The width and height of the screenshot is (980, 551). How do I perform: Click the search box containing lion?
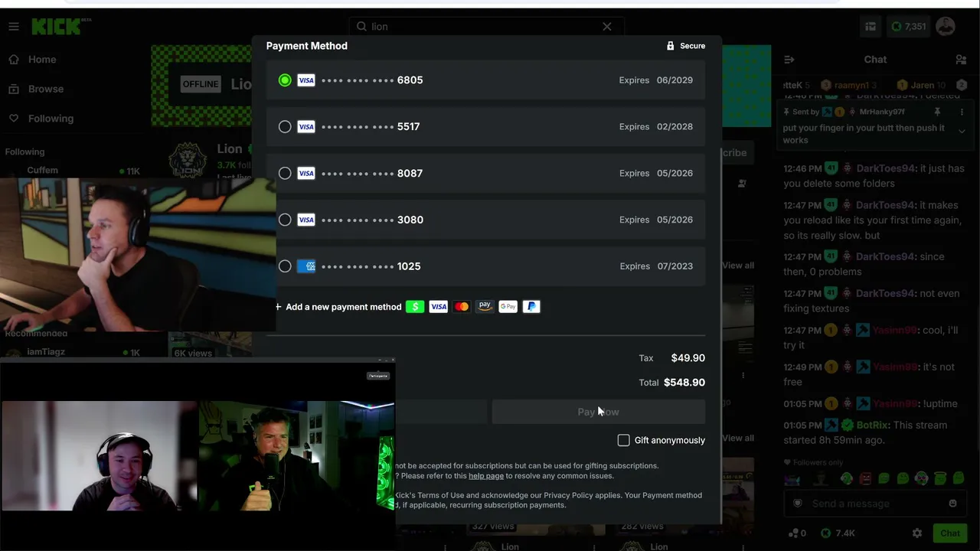tap(486, 27)
